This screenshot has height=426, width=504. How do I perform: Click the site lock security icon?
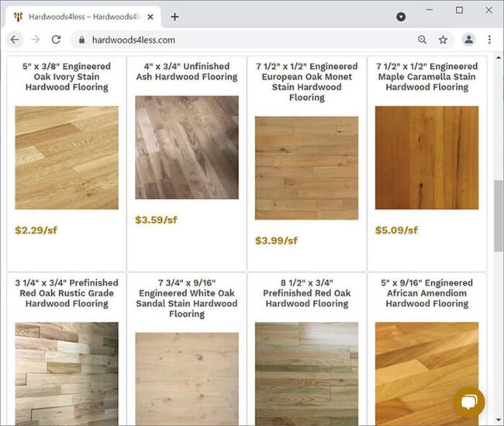81,40
